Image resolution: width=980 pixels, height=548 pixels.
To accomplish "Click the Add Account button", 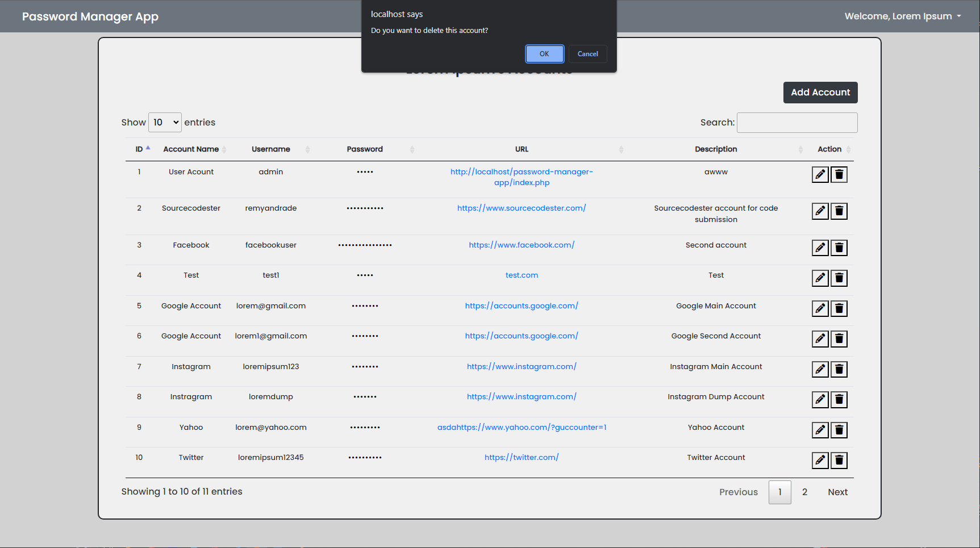I will [x=820, y=93].
